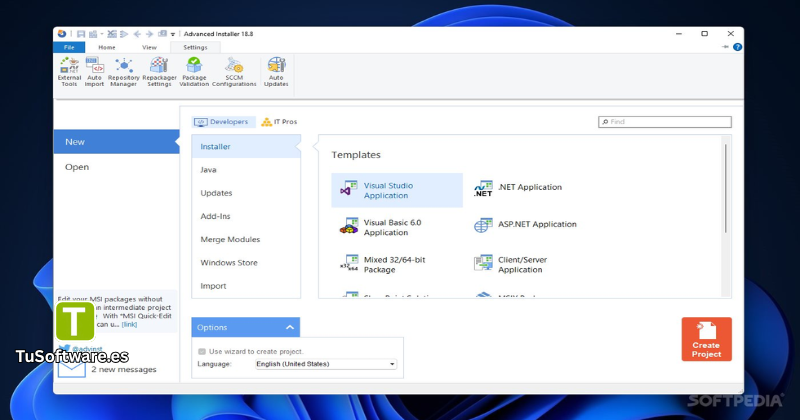
Task: Launch the Repository Manager
Action: click(123, 71)
